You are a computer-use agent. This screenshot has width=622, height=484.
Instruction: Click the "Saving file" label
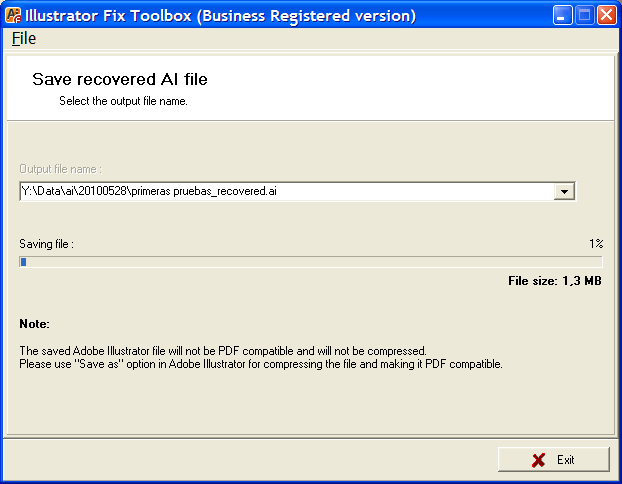pyautogui.click(x=46, y=244)
